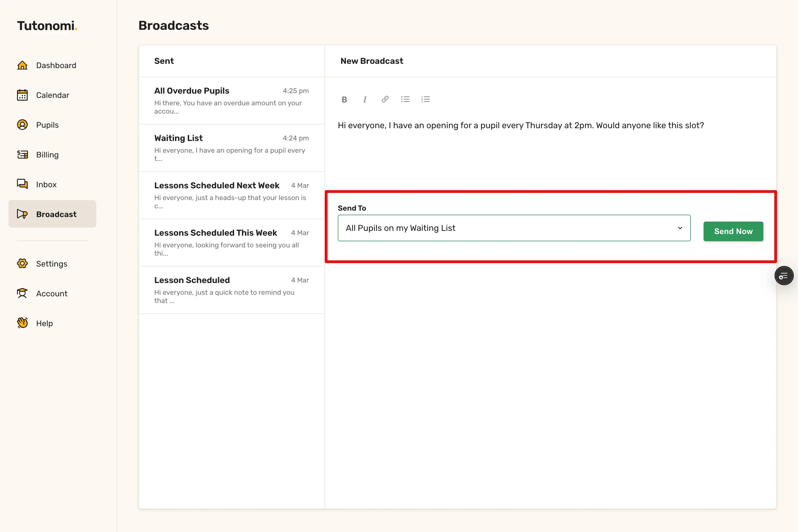Toggle bold formatting in editor
Viewport: 798px width, 532px height.
click(x=344, y=99)
